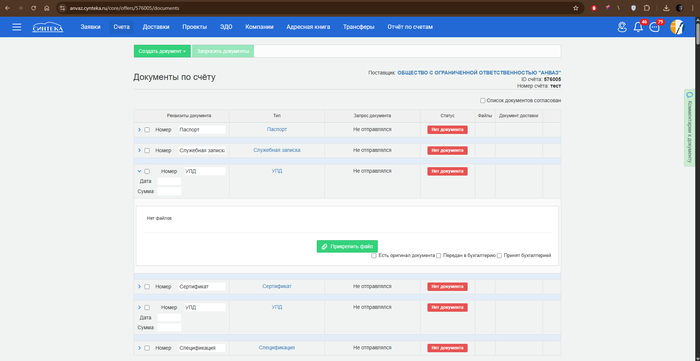
Task: Click the Запросить документы button
Action: pos(223,51)
